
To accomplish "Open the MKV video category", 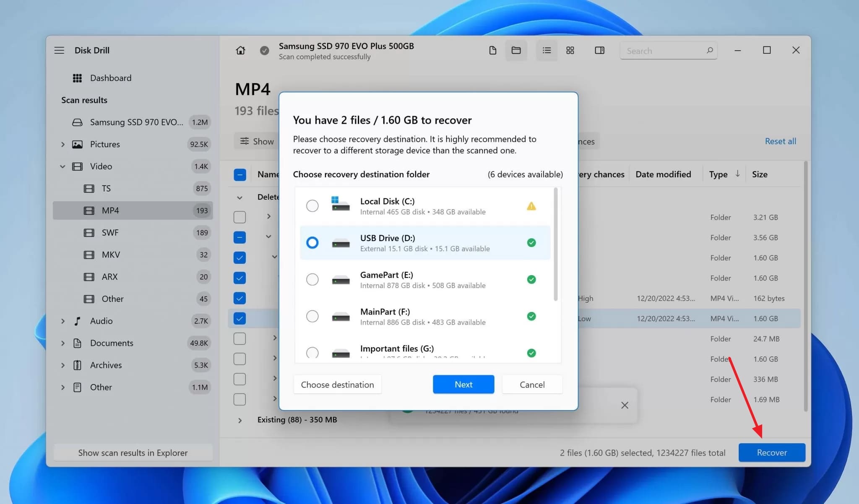I will tap(109, 255).
